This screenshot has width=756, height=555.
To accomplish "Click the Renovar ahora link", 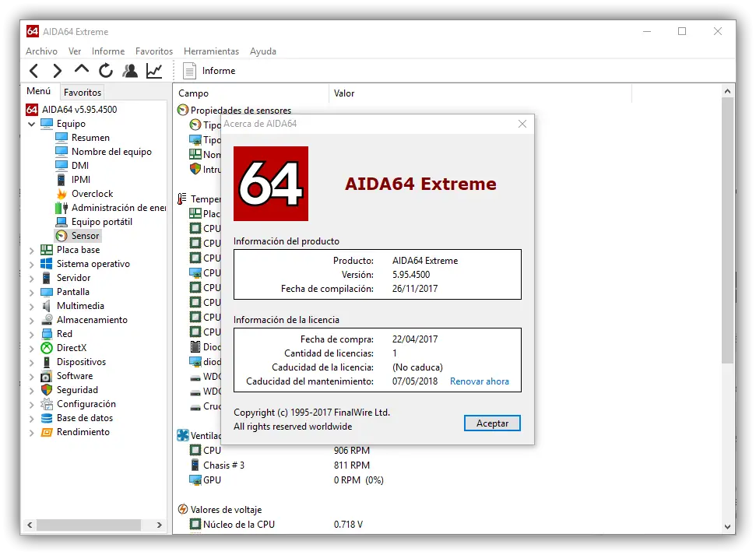I will (480, 381).
